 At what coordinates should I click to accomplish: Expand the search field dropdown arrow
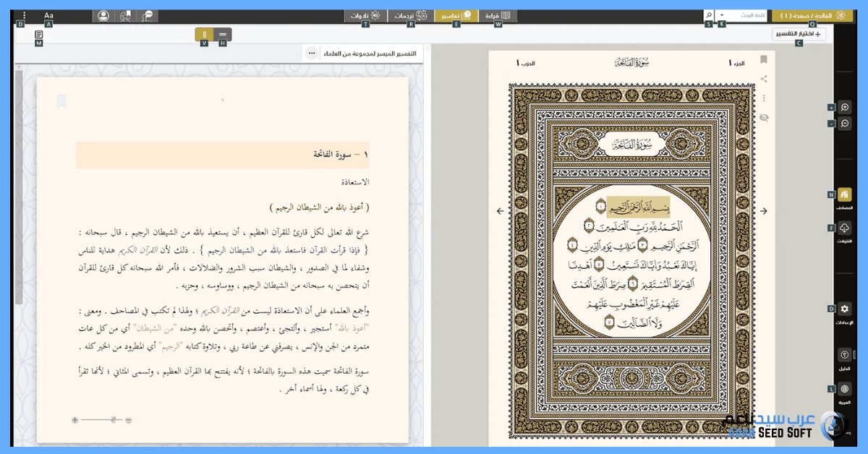[x=721, y=15]
